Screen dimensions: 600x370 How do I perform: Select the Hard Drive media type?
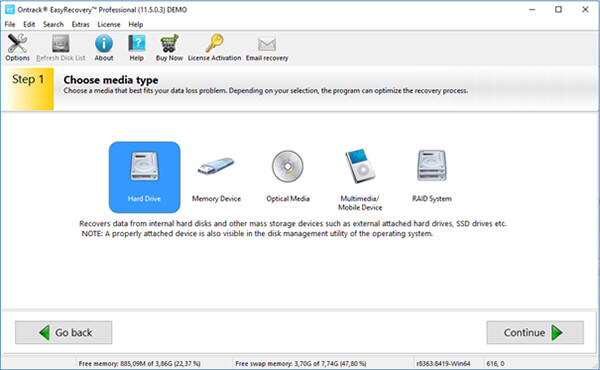[144, 177]
